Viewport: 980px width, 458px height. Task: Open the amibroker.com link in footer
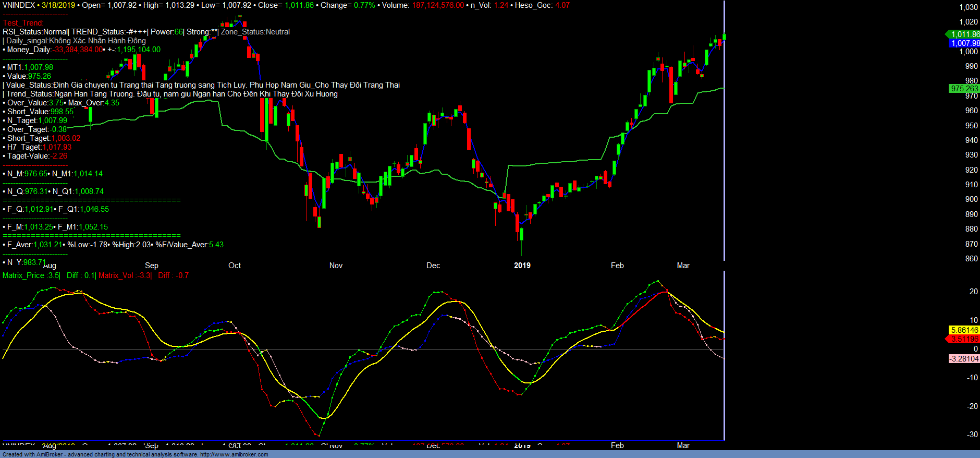tap(234, 454)
